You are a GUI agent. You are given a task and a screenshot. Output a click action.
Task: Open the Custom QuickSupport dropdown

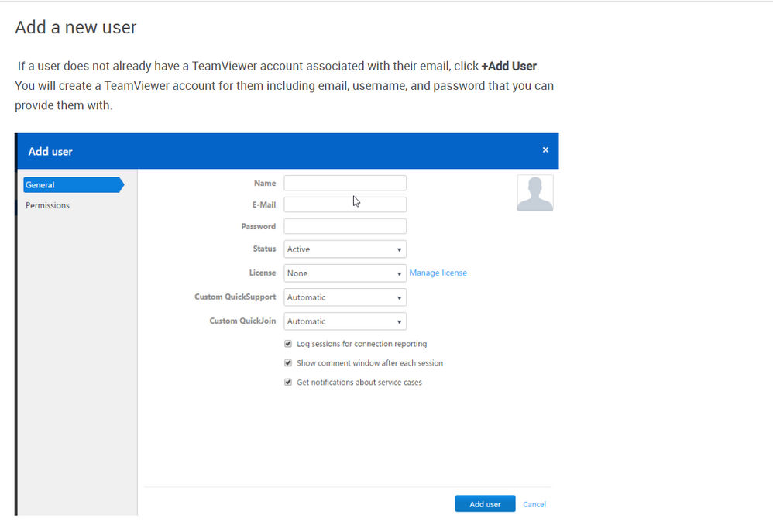tap(345, 297)
